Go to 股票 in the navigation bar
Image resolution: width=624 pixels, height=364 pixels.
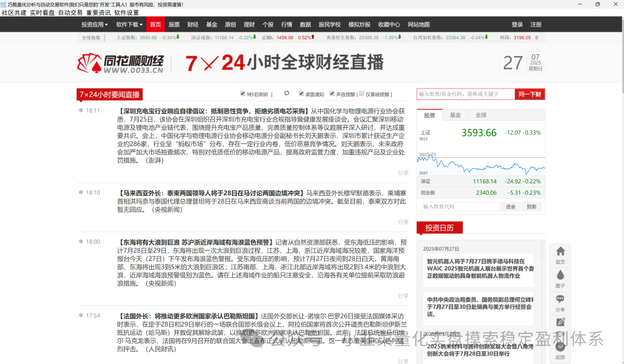pyautogui.click(x=174, y=24)
